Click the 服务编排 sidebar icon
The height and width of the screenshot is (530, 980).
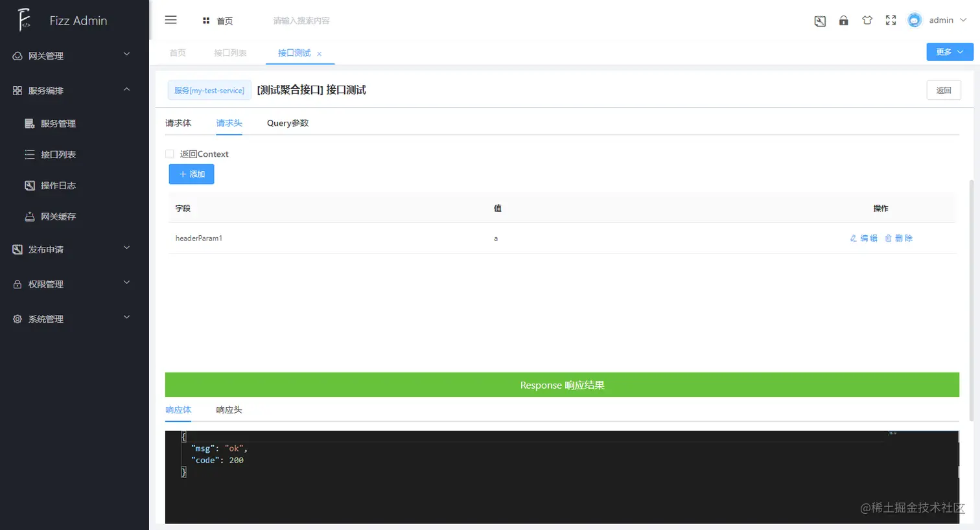(x=17, y=91)
